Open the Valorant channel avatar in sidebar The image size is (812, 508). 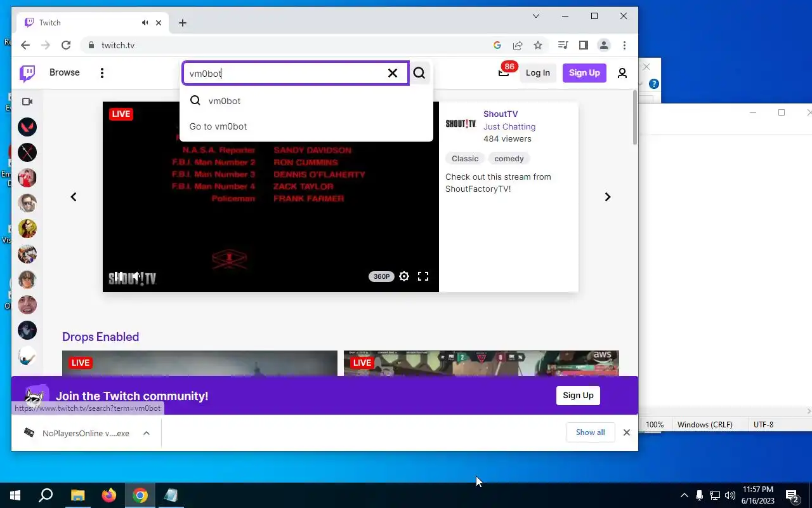point(27,127)
